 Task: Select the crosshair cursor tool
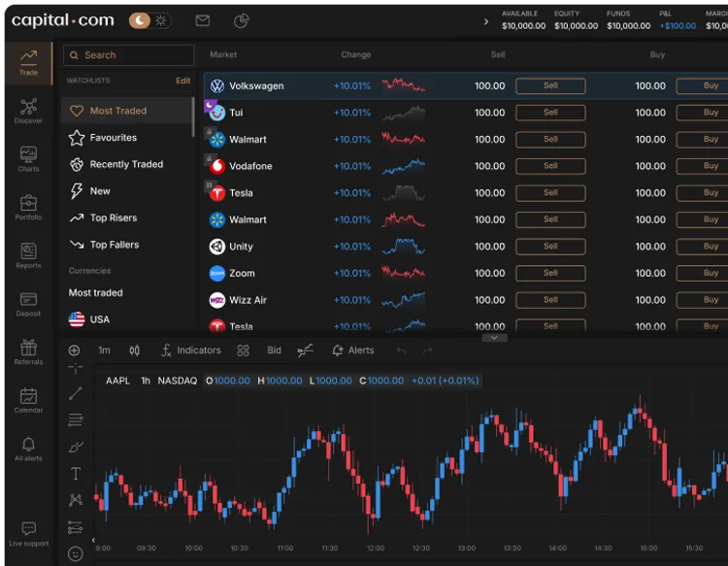pos(75,369)
